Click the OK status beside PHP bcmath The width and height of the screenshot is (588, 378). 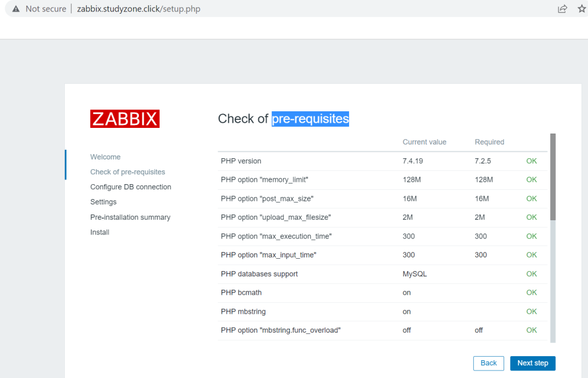(531, 293)
